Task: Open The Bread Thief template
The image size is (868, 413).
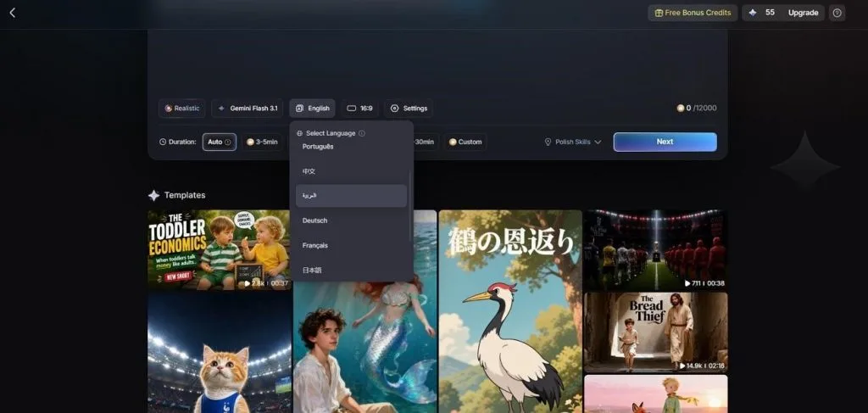Action: click(655, 332)
